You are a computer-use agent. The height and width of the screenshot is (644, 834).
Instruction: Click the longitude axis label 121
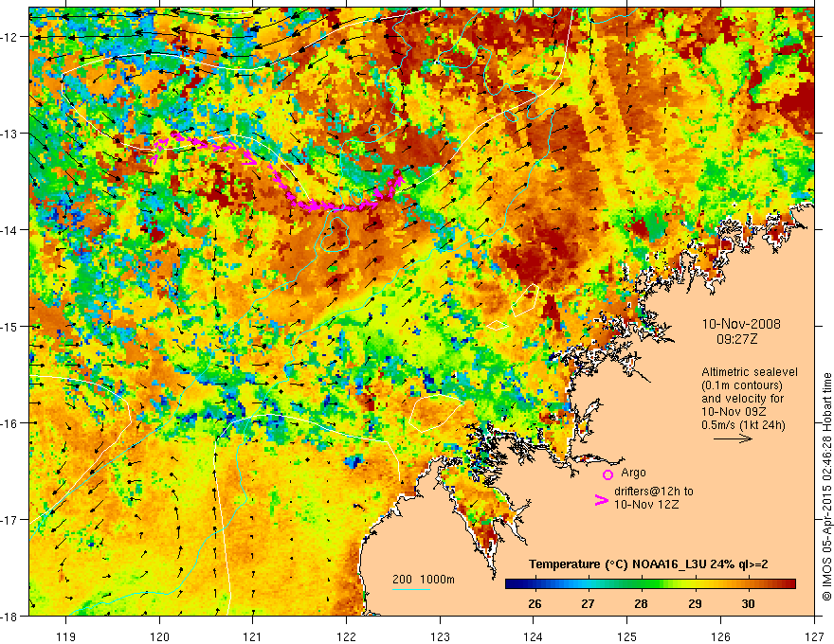[x=253, y=636]
